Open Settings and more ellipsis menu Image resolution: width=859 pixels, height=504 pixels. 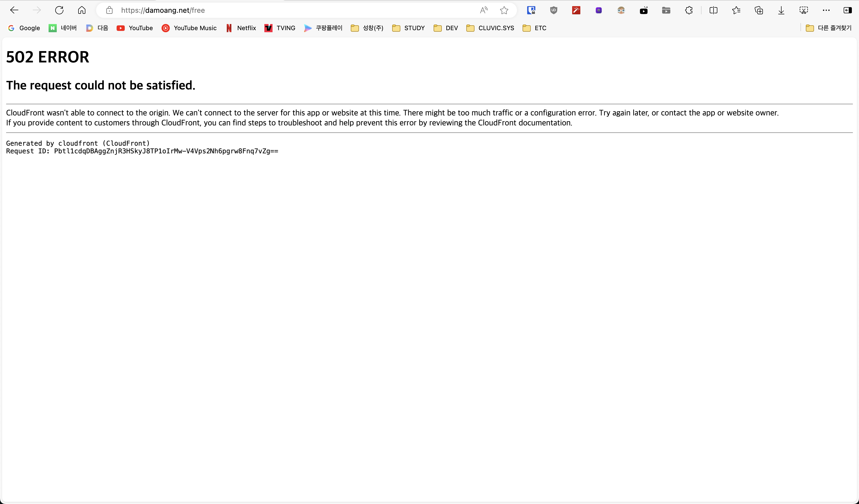[x=826, y=10]
